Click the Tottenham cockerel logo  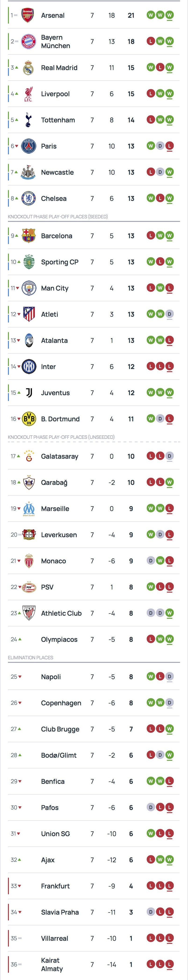tap(28, 120)
